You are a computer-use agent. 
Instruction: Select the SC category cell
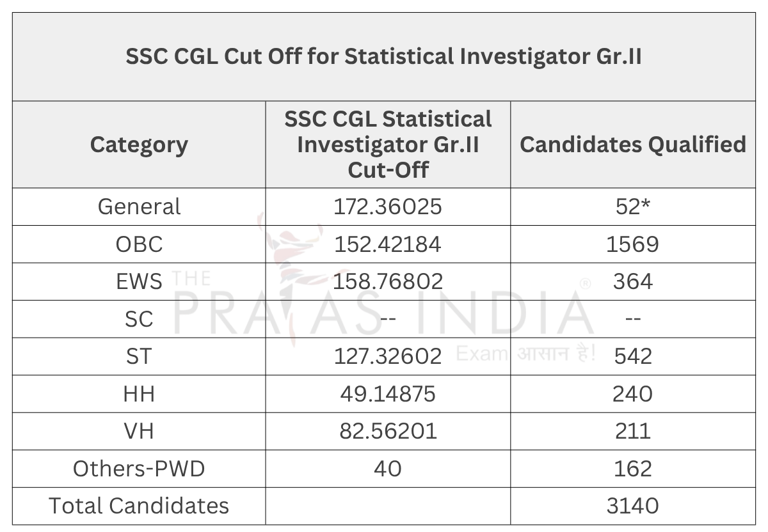139,318
